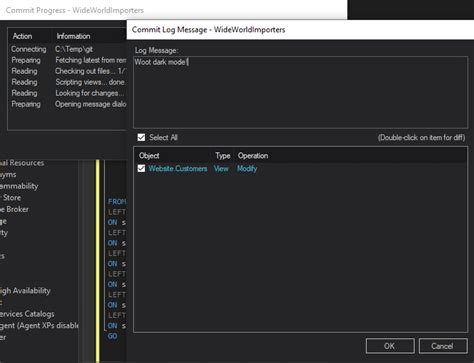Toggle the Select All checkbox
Viewport: 474px width, 363px height.
[141, 137]
